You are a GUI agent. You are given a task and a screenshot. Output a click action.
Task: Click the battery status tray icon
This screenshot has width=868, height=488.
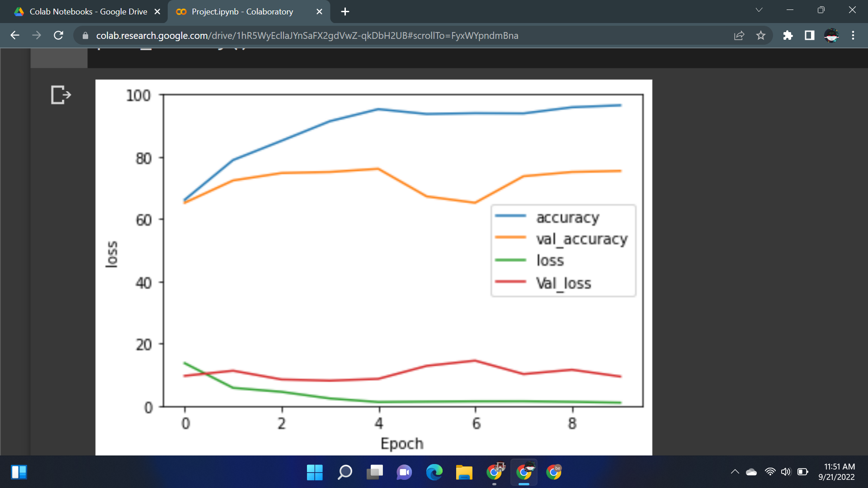803,472
